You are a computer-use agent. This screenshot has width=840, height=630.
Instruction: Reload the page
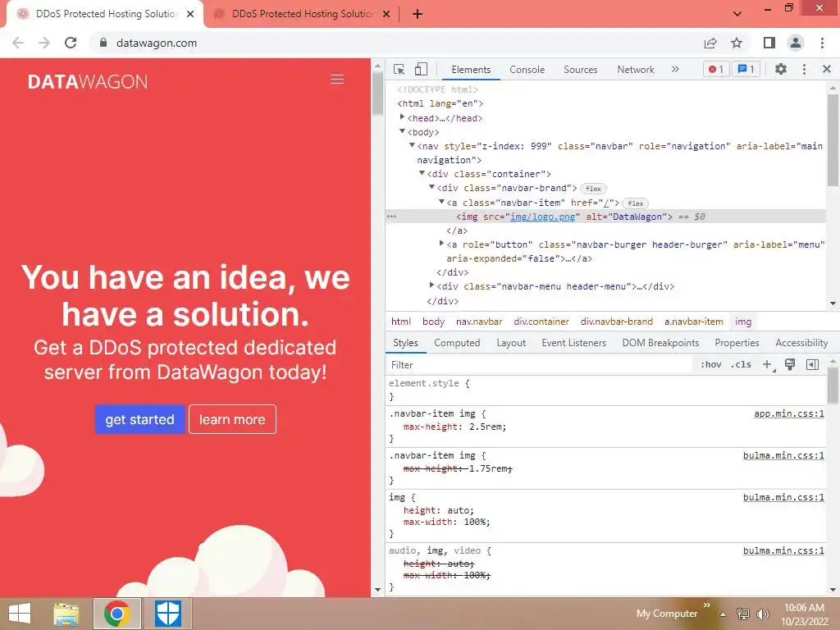[71, 43]
